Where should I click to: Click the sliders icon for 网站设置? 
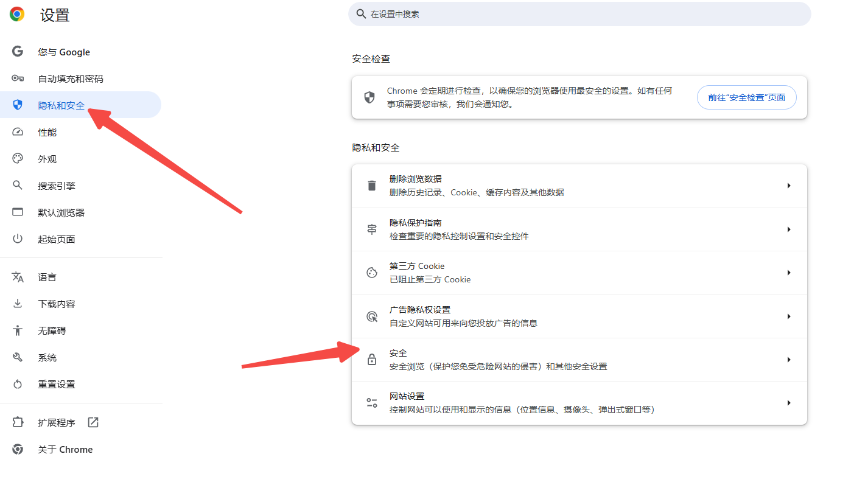(372, 403)
